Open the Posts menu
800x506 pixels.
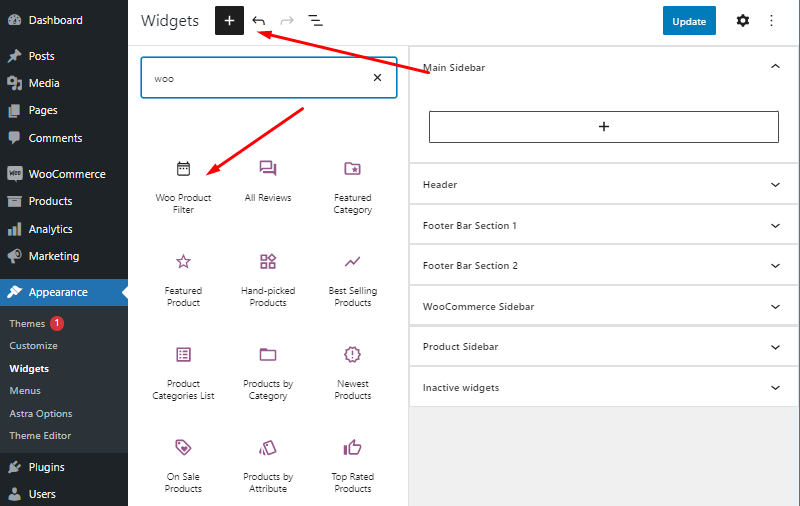(64, 56)
